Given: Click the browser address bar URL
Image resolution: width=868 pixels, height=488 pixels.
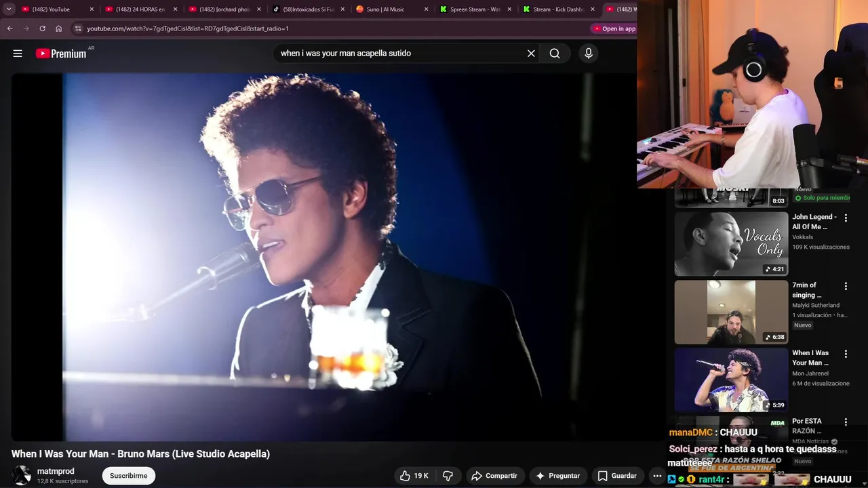Looking at the screenshot, I should pyautogui.click(x=188, y=28).
